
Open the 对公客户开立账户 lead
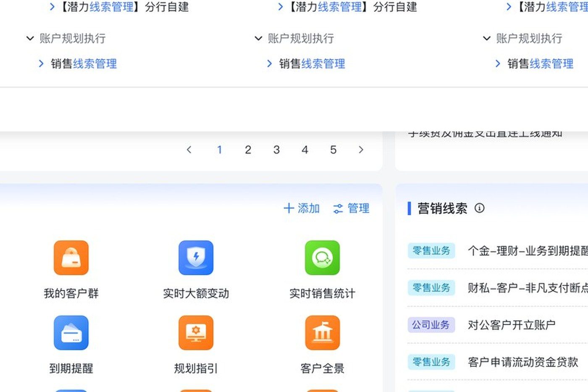click(x=512, y=325)
